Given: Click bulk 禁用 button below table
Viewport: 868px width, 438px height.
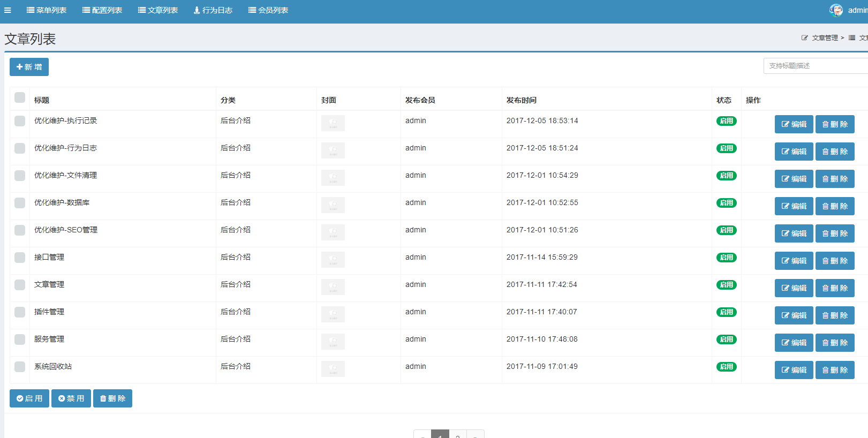Looking at the screenshot, I should point(71,398).
